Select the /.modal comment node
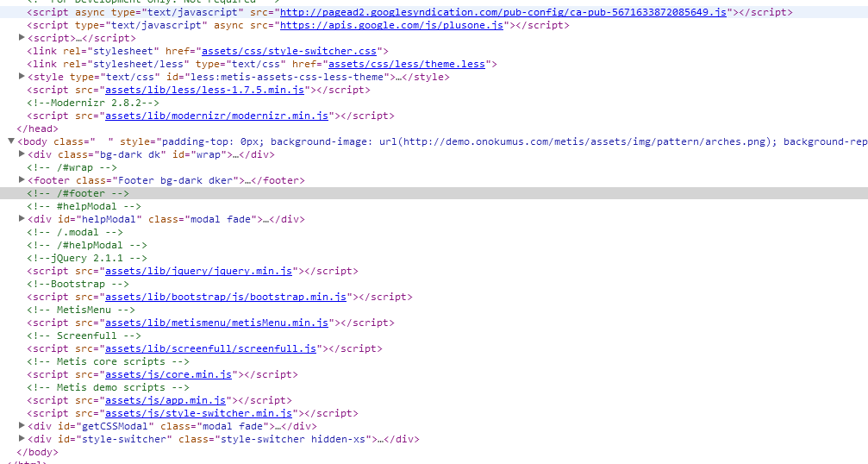 (x=75, y=232)
